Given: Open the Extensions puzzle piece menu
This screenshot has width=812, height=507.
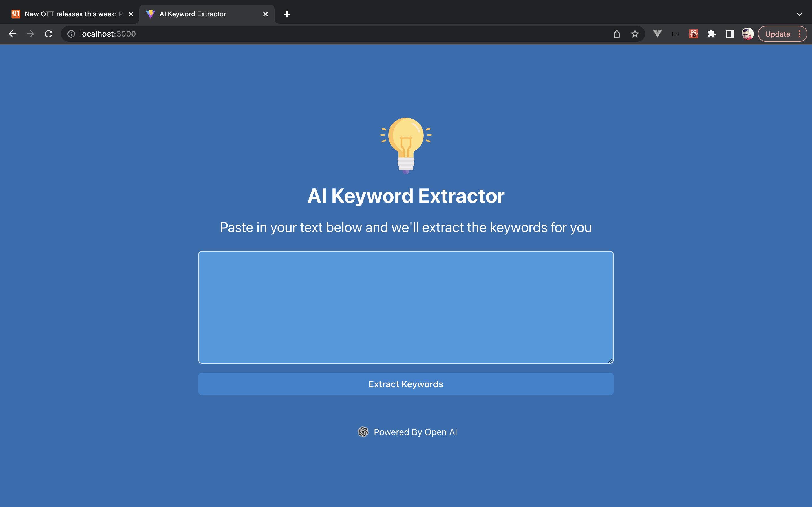Looking at the screenshot, I should 712,34.
